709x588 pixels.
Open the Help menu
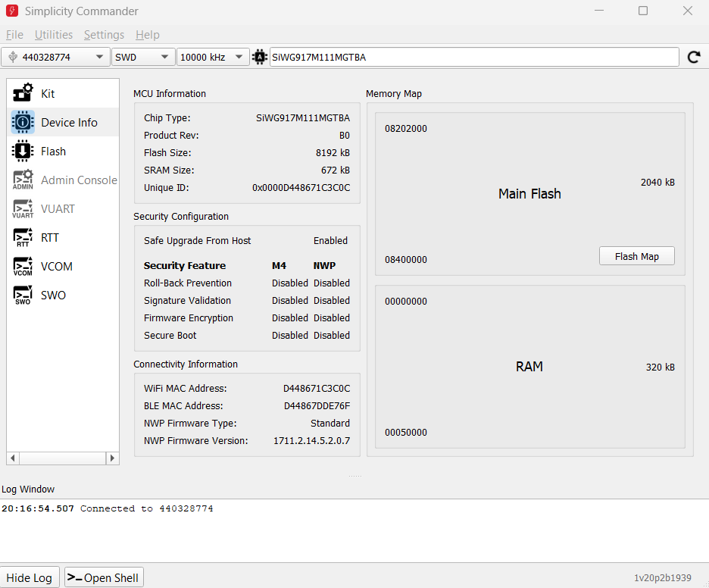point(147,35)
